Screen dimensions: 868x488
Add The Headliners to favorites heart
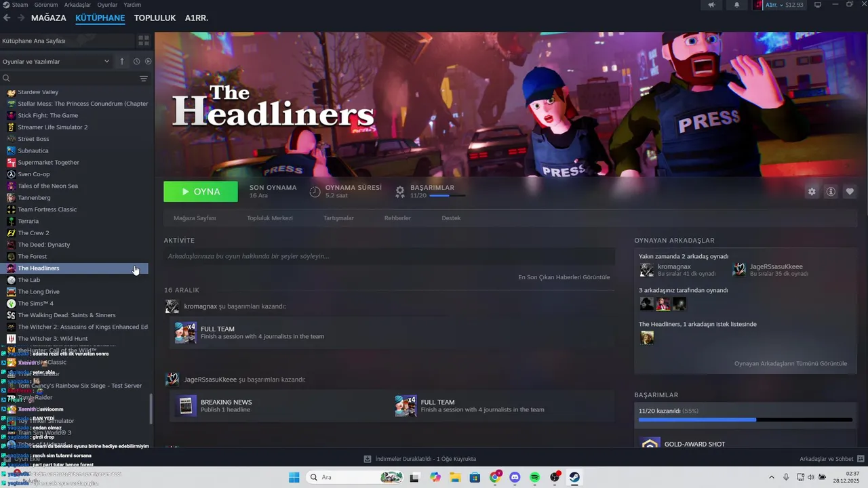[850, 192]
